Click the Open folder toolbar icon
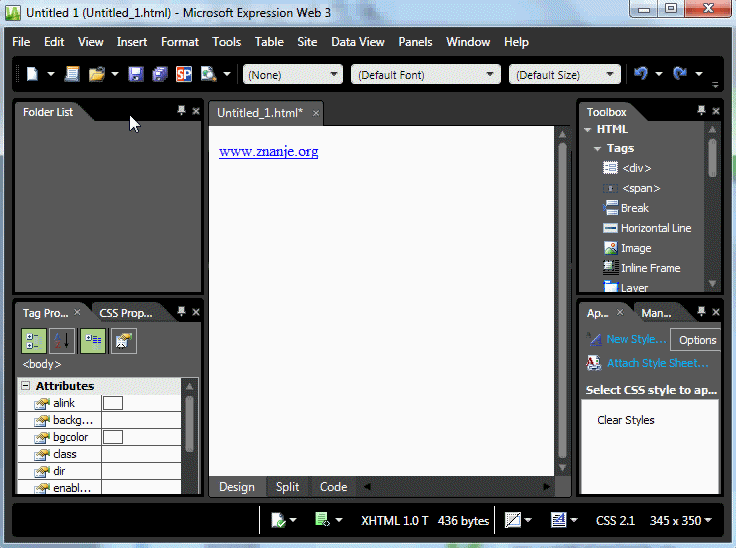Viewport: 736px width, 548px height. click(97, 75)
